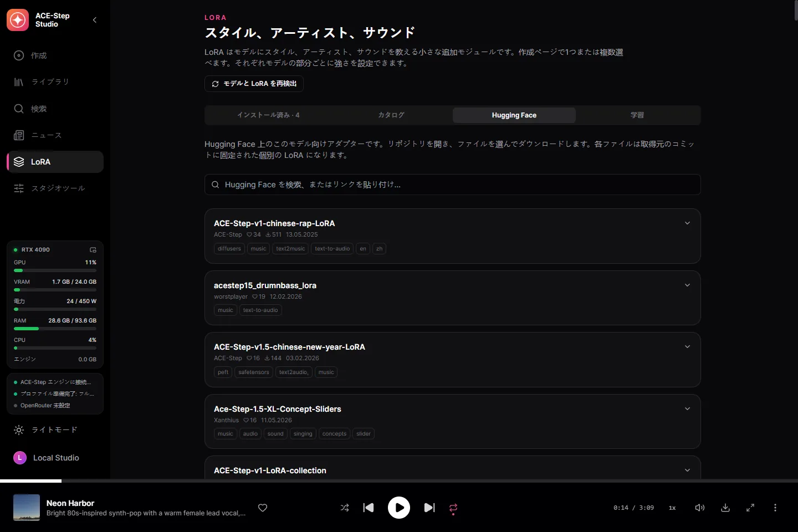
Task: Click the "text2audio," tag
Action: 294,372
